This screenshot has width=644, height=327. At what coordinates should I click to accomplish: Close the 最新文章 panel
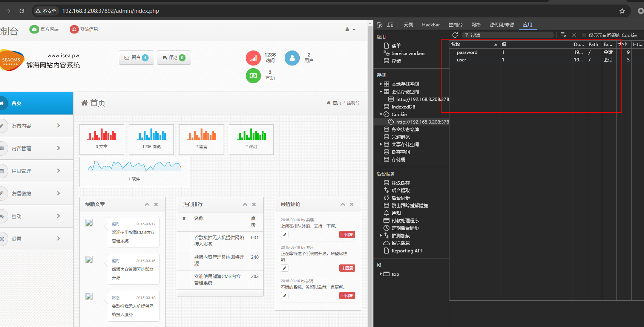pyautogui.click(x=156, y=204)
